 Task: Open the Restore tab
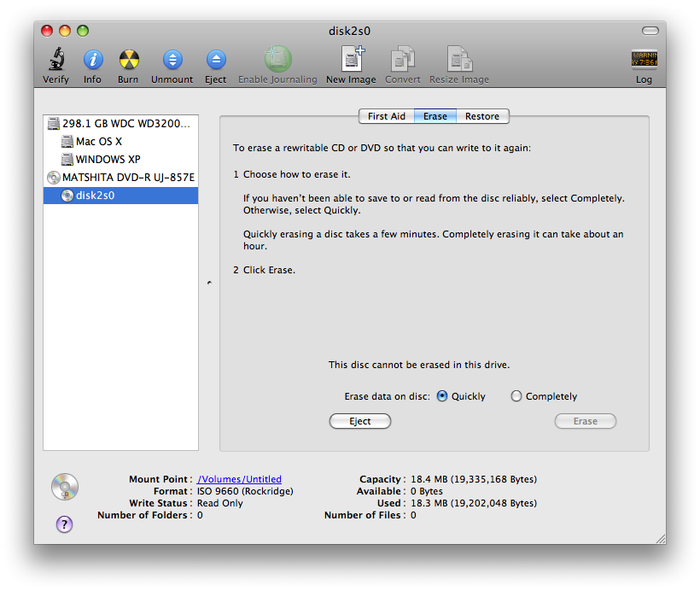(482, 116)
